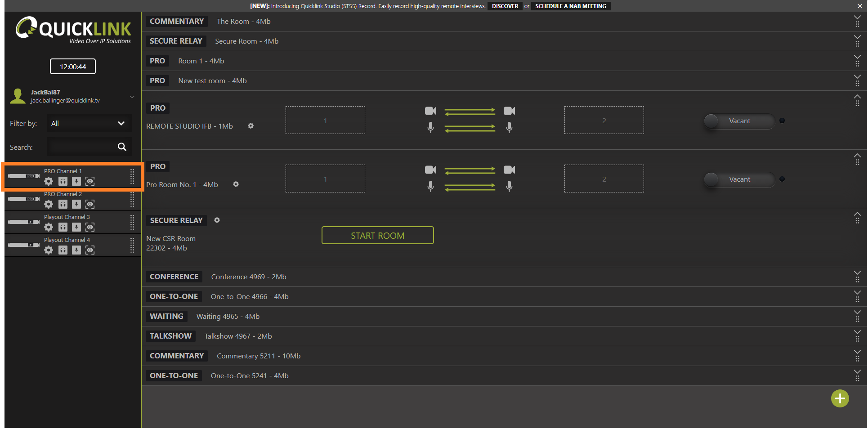868x429 pixels.
Task: Expand the JackBal87 account menu arrow
Action: [132, 97]
